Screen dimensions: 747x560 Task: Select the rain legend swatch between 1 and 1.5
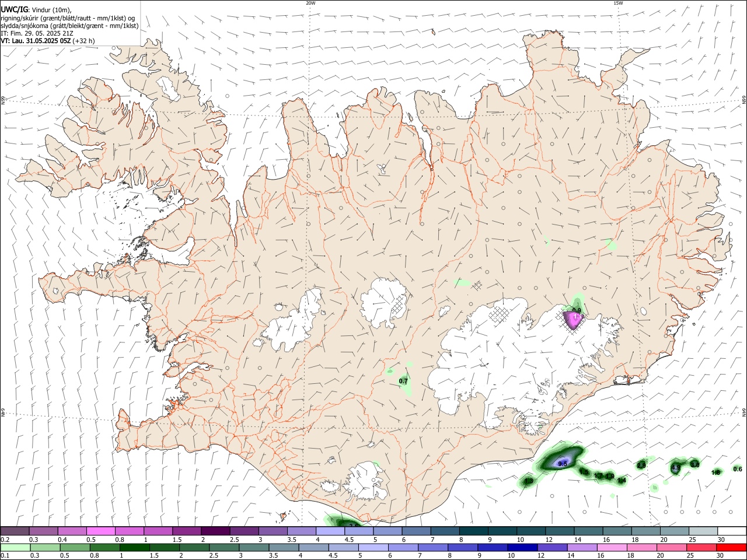pyautogui.click(x=134, y=548)
